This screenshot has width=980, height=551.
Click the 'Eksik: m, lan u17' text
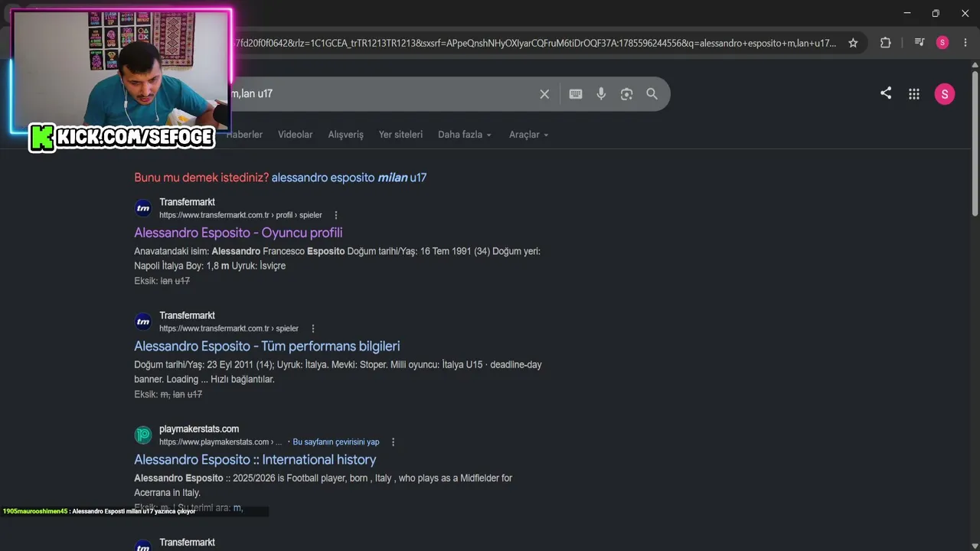168,394
